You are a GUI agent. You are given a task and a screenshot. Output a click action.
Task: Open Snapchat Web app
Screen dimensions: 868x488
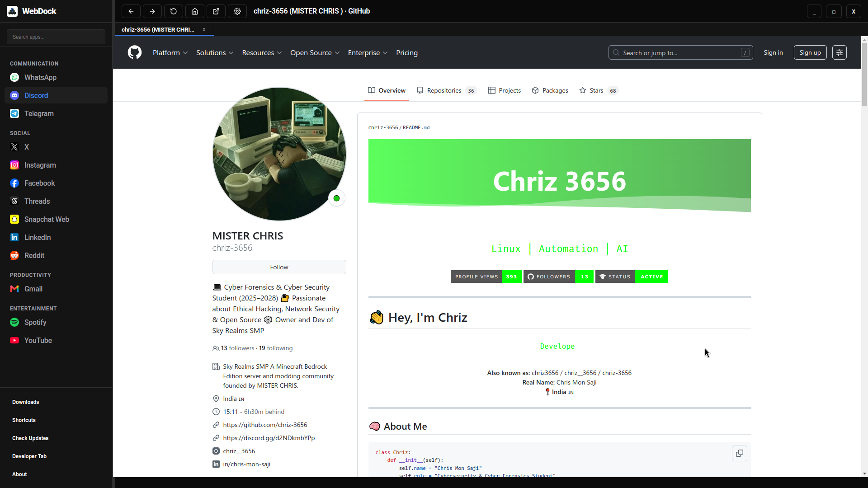[56, 219]
